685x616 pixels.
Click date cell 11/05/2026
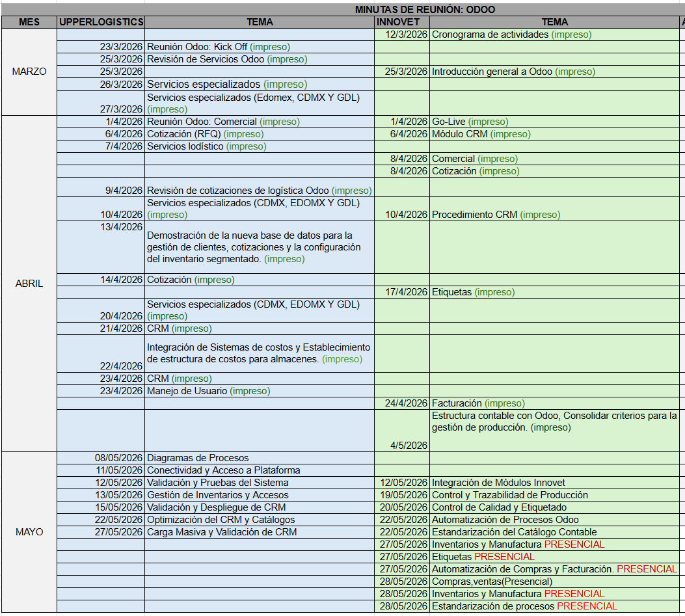click(x=101, y=470)
